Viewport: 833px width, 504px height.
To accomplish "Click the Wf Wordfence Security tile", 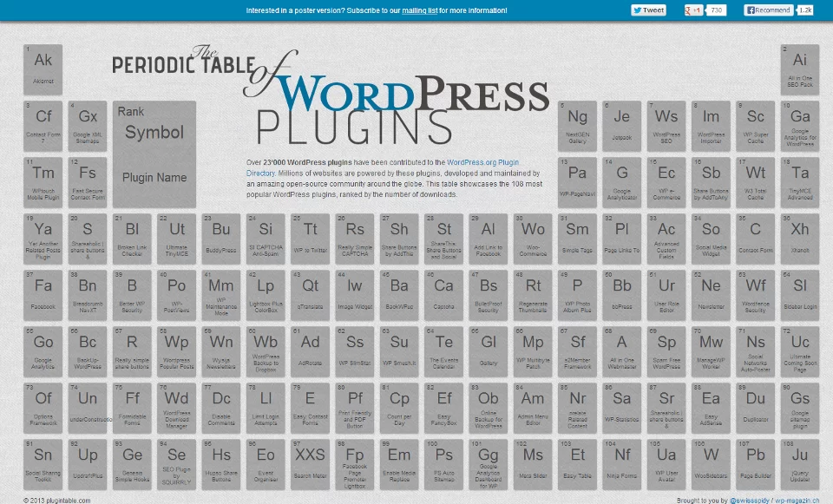I will 756,295.
